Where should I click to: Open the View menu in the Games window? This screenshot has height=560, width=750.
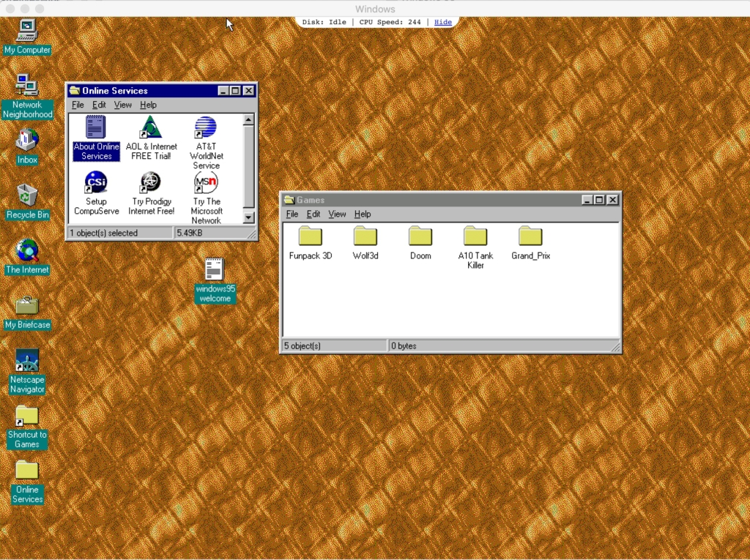[x=337, y=214]
